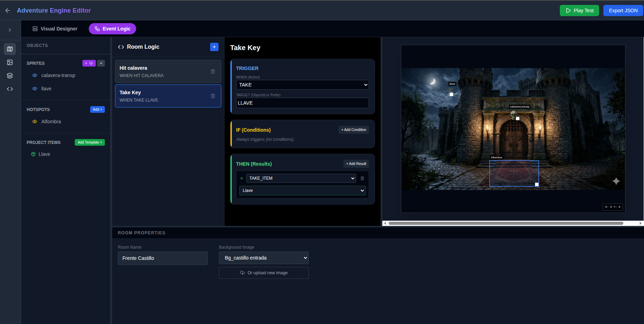This screenshot has height=324, width=644.
Task: Open the layers sidebar icon
Action: (x=10, y=76)
